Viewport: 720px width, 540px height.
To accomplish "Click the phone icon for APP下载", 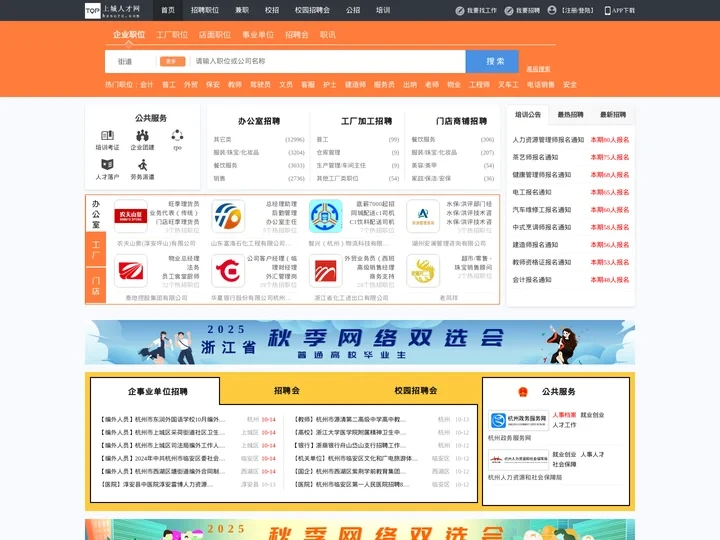I will (608, 11).
